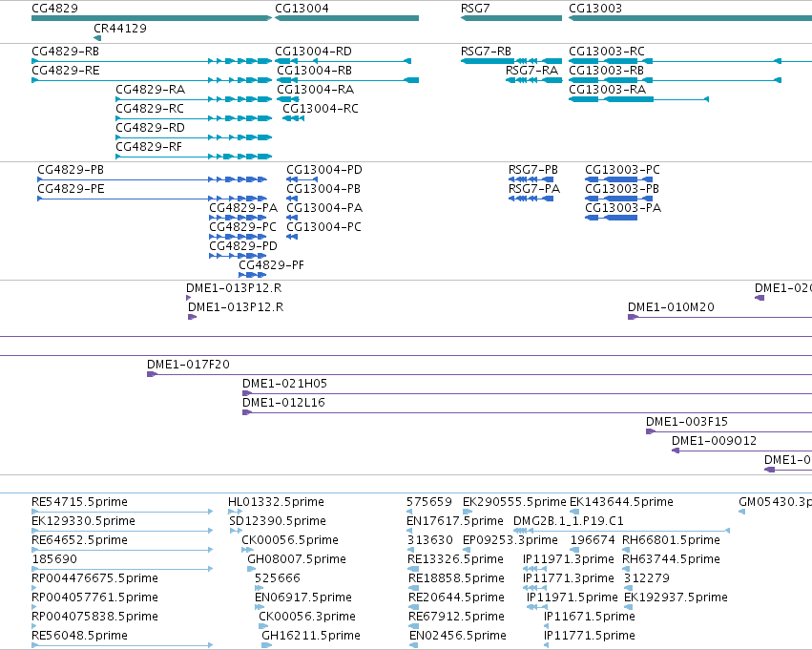Select the CG4829-PD protein label

(x=243, y=246)
